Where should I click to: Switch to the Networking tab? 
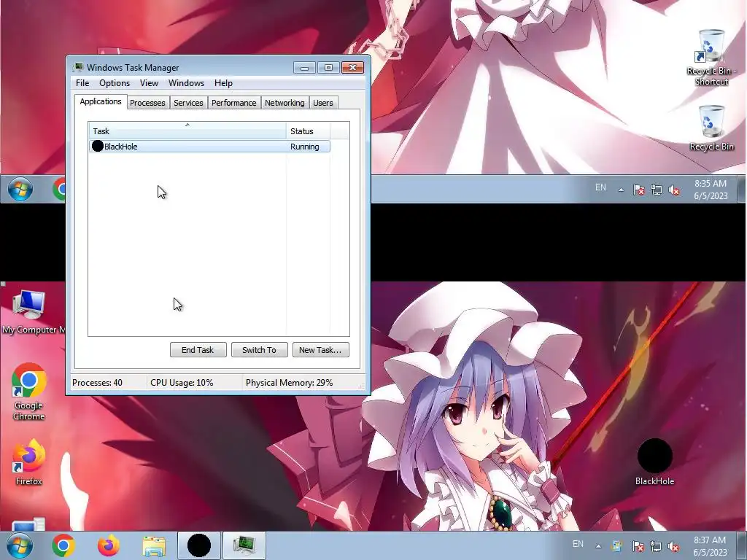[x=285, y=103]
